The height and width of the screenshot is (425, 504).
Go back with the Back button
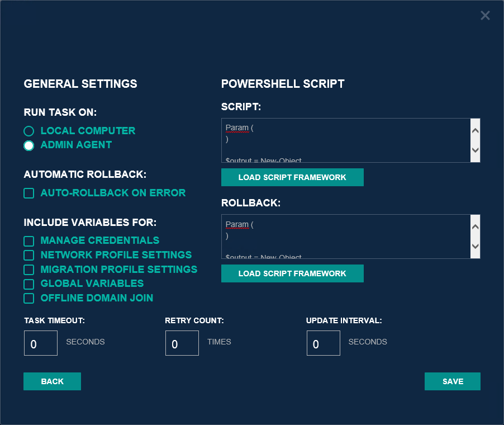[x=52, y=381]
